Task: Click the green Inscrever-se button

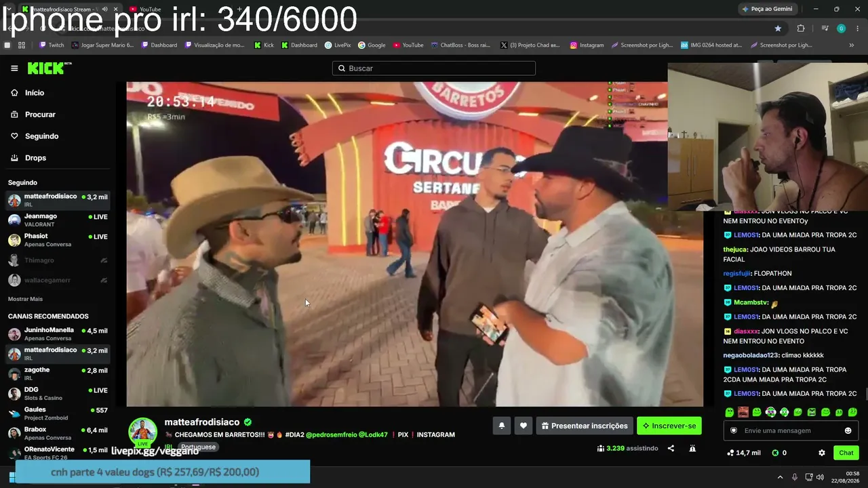Action: (x=669, y=426)
